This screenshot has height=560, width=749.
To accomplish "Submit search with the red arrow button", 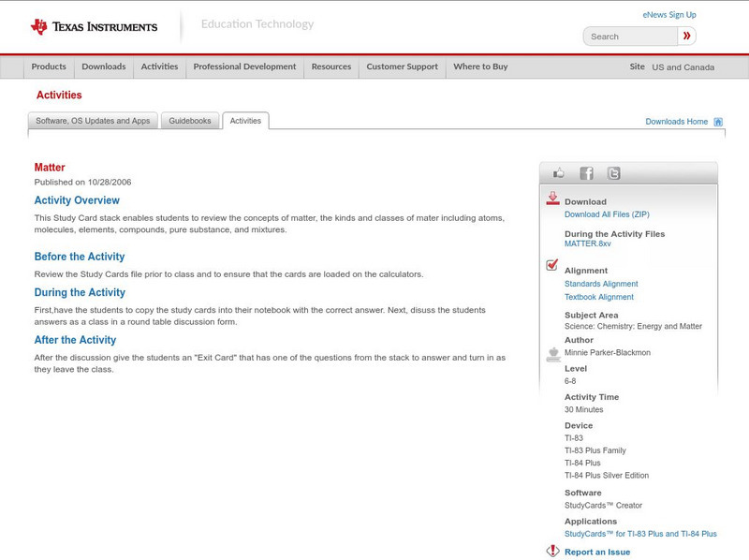I will click(687, 37).
